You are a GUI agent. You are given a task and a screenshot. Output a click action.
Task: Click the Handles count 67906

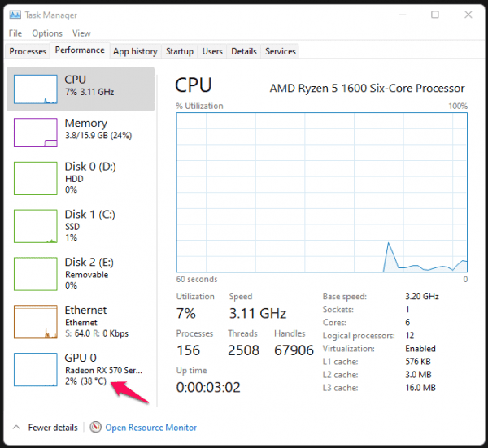click(294, 350)
